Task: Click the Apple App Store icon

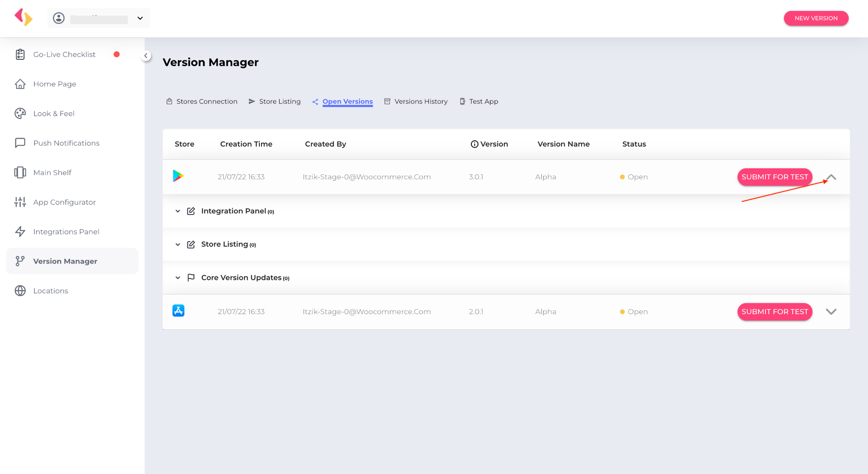Action: tap(178, 311)
